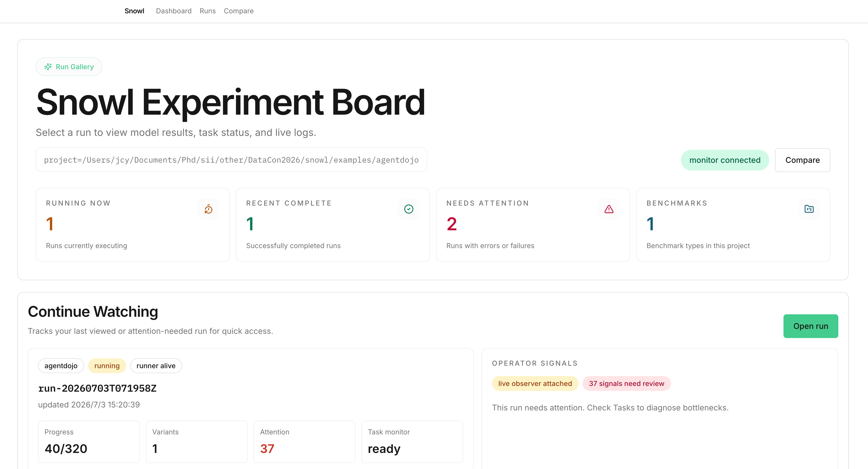
Task: Click the Compare button beside monitor status
Action: pos(803,160)
